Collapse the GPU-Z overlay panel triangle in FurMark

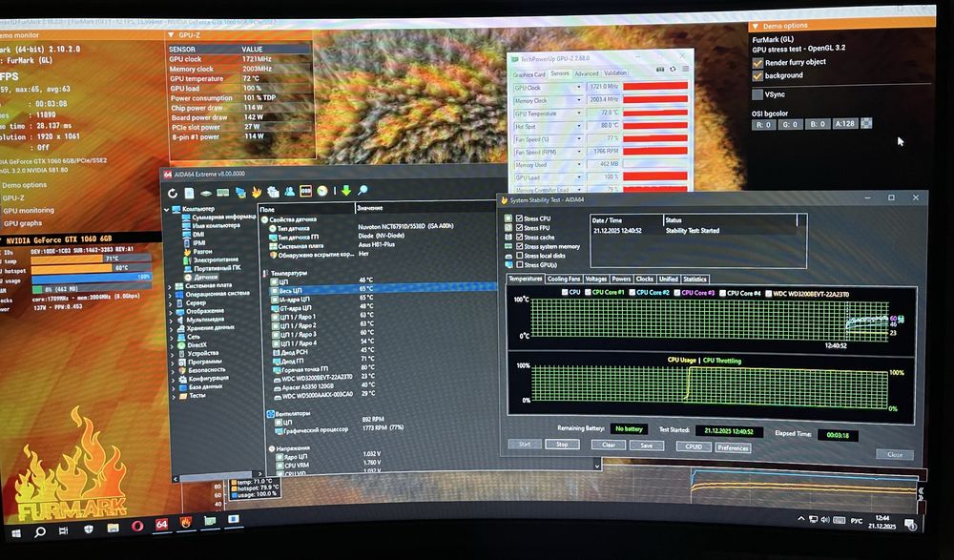pyautogui.click(x=171, y=35)
